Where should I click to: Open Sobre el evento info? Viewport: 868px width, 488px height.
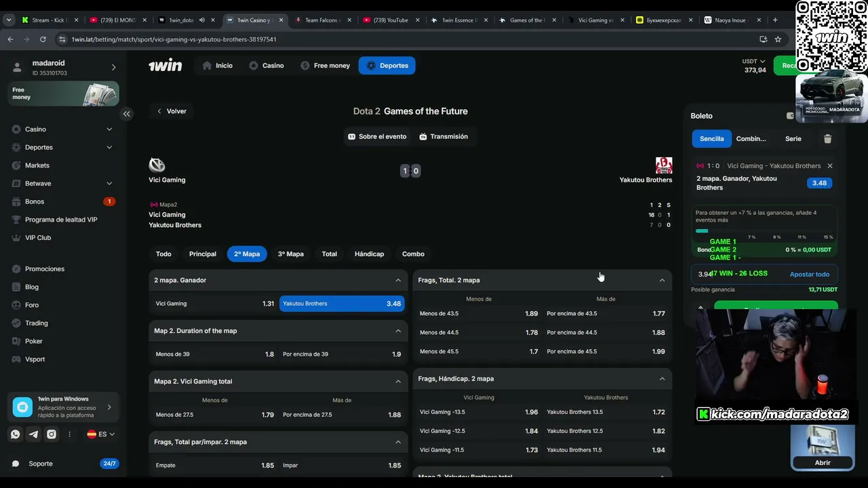(377, 137)
